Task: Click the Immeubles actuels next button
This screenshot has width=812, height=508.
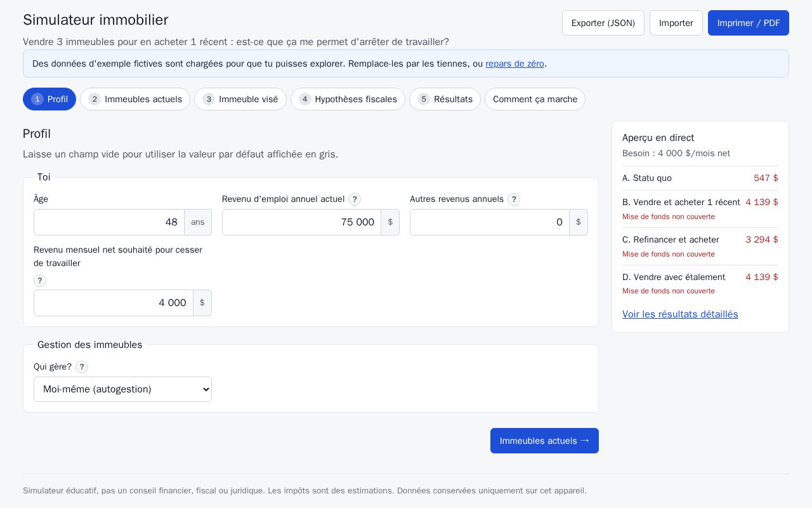Action: [544, 441]
